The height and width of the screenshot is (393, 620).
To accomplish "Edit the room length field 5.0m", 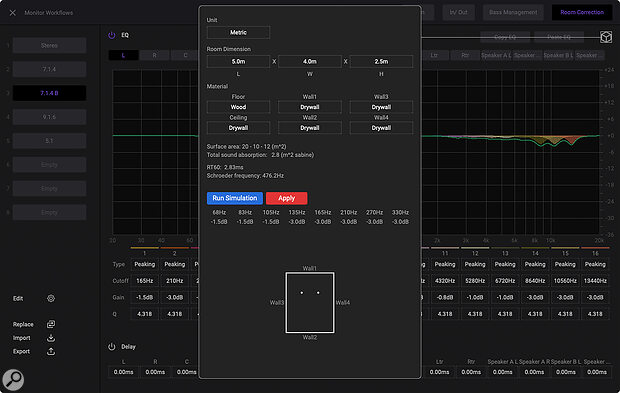I will [238, 62].
